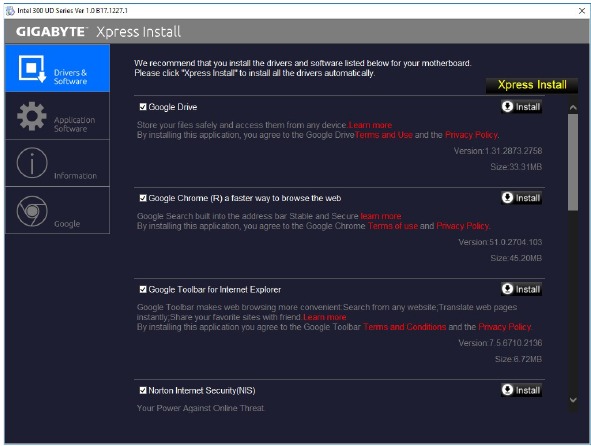Screen dimensions: 591x446
Task: Uncheck Google Chrome (R) checkbox
Action: (x=143, y=198)
